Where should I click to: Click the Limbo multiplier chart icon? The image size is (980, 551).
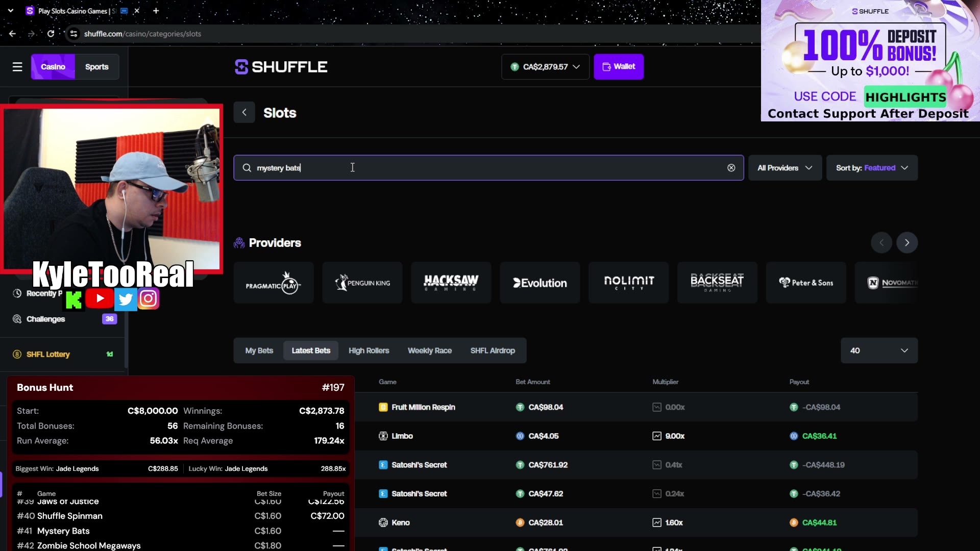(657, 436)
